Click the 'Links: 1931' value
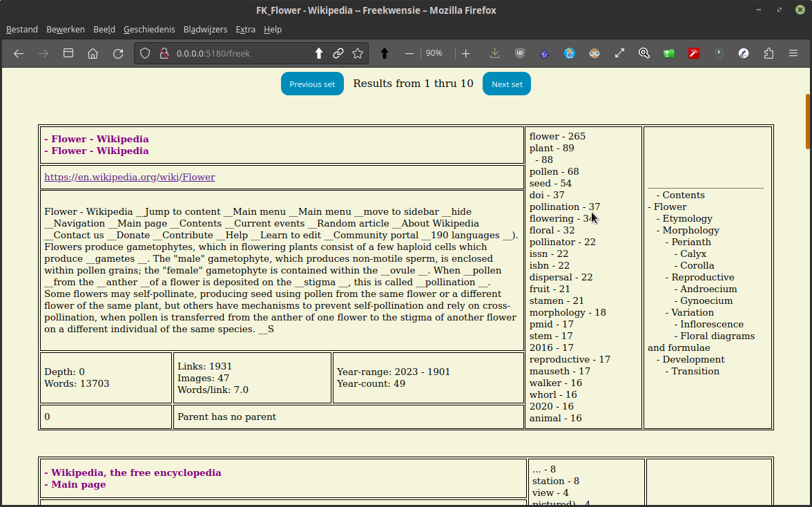Screen dimensions: 812x507 coord(204,366)
